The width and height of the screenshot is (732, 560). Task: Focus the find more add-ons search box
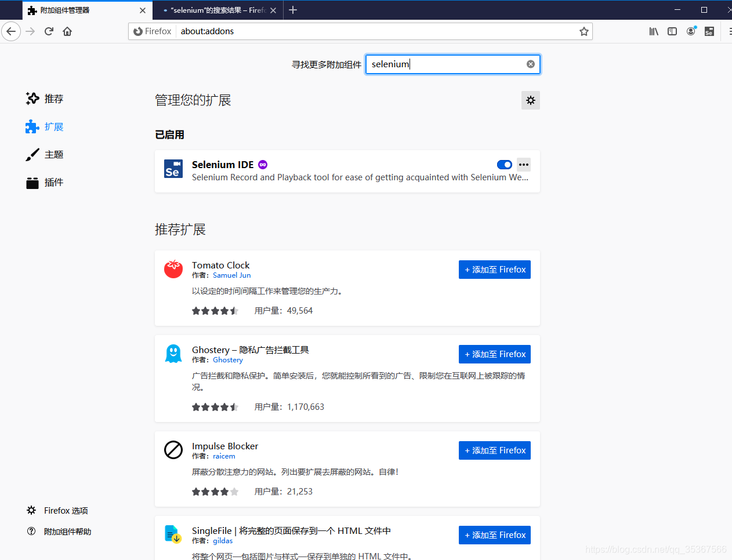coord(453,64)
